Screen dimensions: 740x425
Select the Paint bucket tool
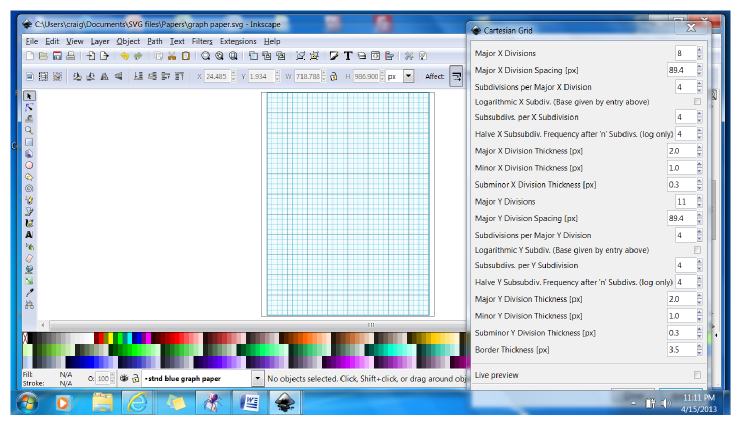(x=29, y=269)
